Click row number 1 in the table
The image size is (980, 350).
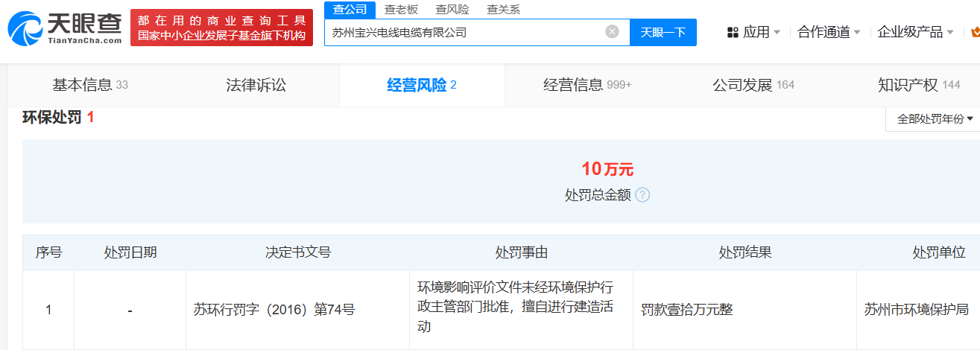[48, 309]
